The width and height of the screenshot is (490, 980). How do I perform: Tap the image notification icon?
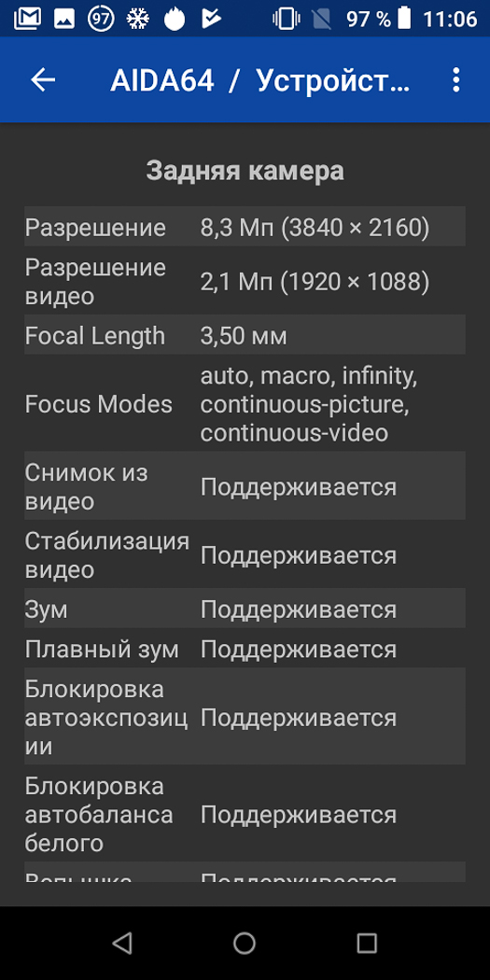pos(64,19)
